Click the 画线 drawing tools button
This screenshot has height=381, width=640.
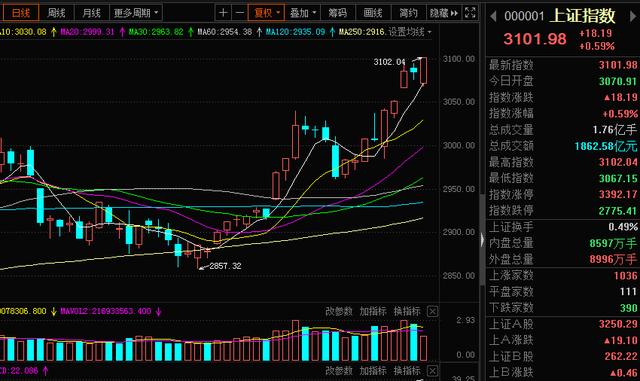coord(373,13)
